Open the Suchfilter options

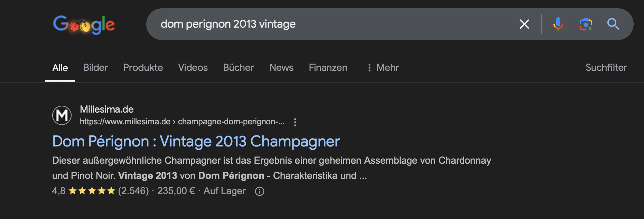606,68
